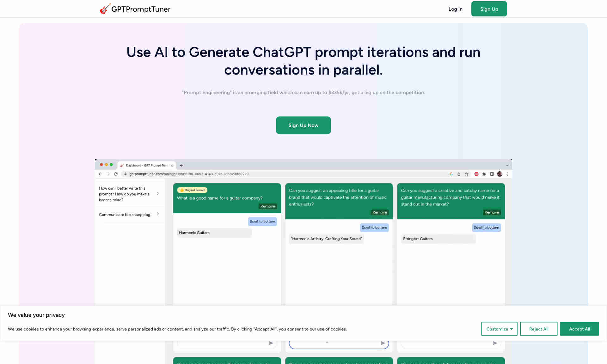Select the 'Sign Up' menu item
This screenshot has height=364, width=607.
point(489,9)
